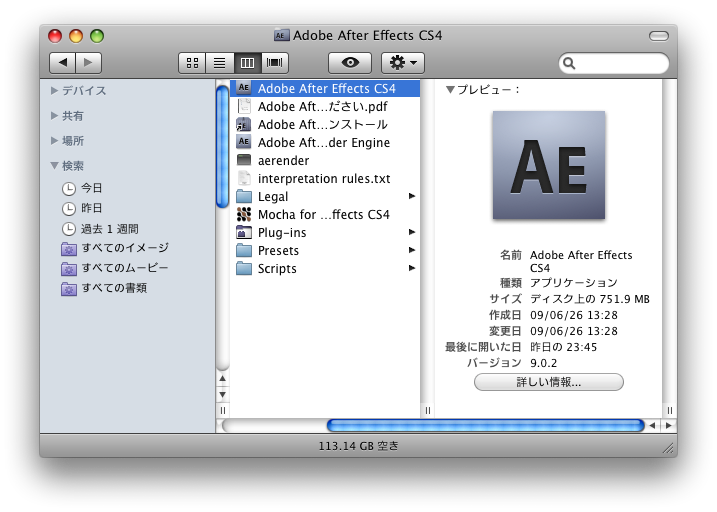Open the すべてのムービー smart folder icon

click(x=69, y=269)
